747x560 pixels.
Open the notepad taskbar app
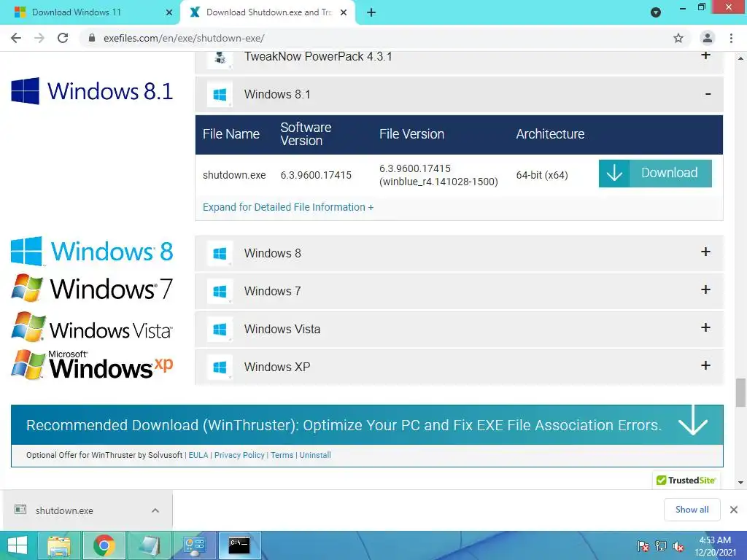(x=149, y=545)
